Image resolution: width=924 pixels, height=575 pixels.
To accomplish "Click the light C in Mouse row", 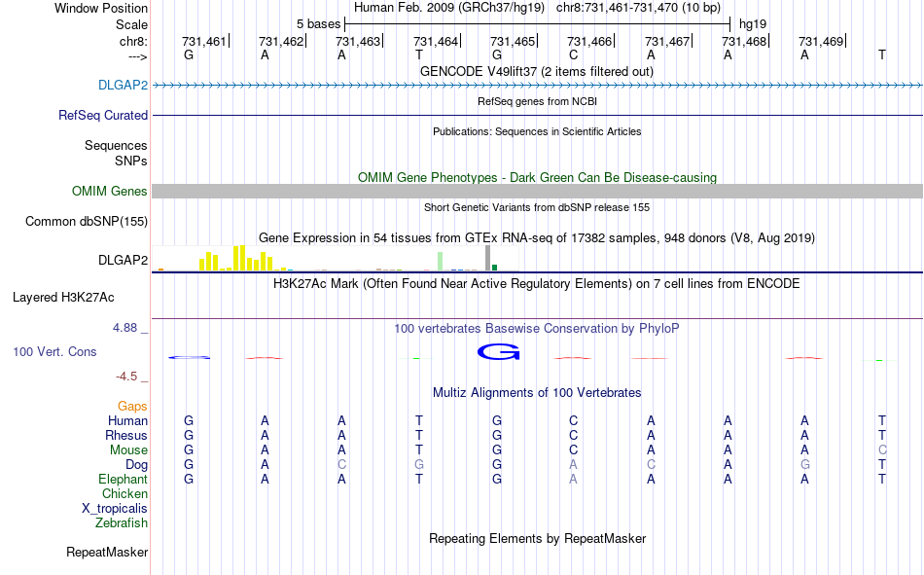I will point(882,449).
